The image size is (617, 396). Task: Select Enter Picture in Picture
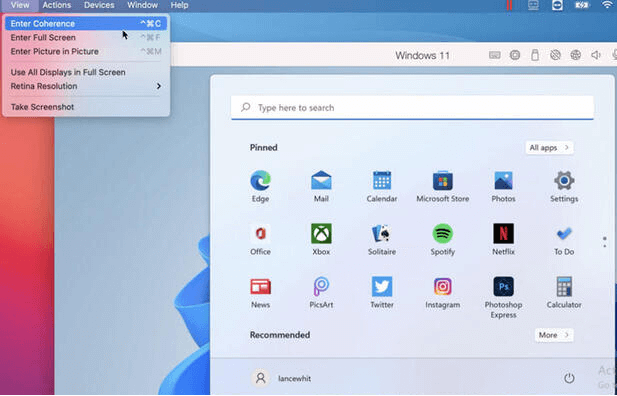(87, 52)
